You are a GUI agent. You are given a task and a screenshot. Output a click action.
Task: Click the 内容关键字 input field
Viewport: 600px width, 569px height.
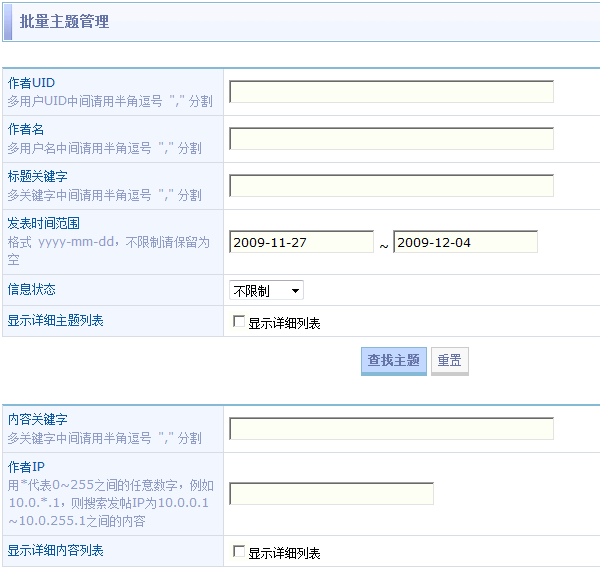(x=391, y=429)
